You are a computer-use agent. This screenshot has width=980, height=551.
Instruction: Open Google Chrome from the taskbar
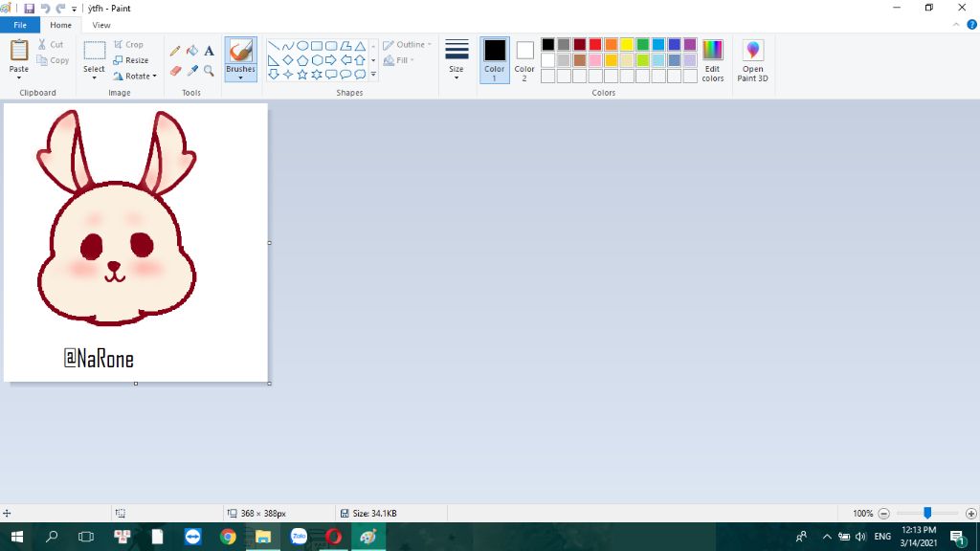tap(228, 537)
